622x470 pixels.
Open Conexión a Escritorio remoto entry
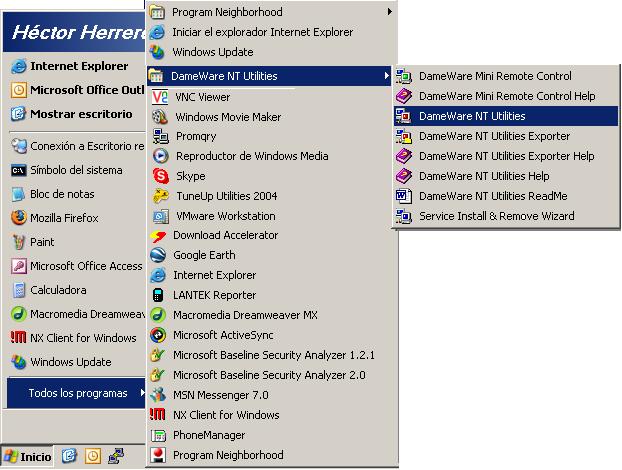[x=76, y=146]
